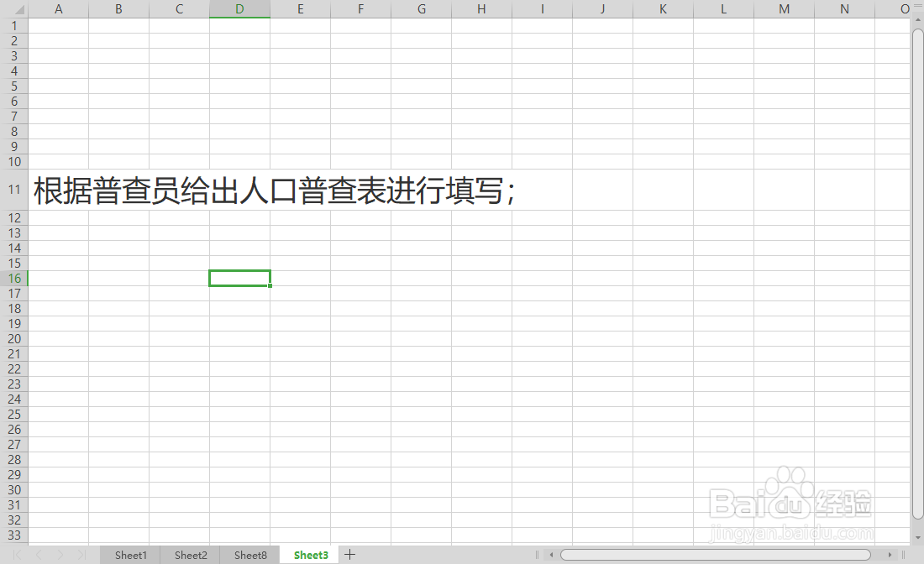Switch to the Sheet1 tab
This screenshot has width=924, height=564.
coord(130,555)
